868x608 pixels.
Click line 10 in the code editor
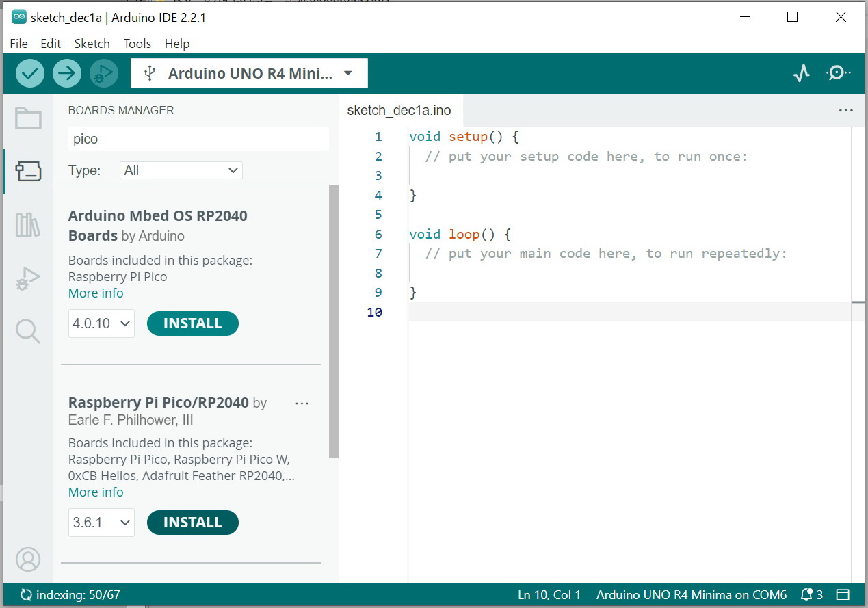[x=629, y=312]
